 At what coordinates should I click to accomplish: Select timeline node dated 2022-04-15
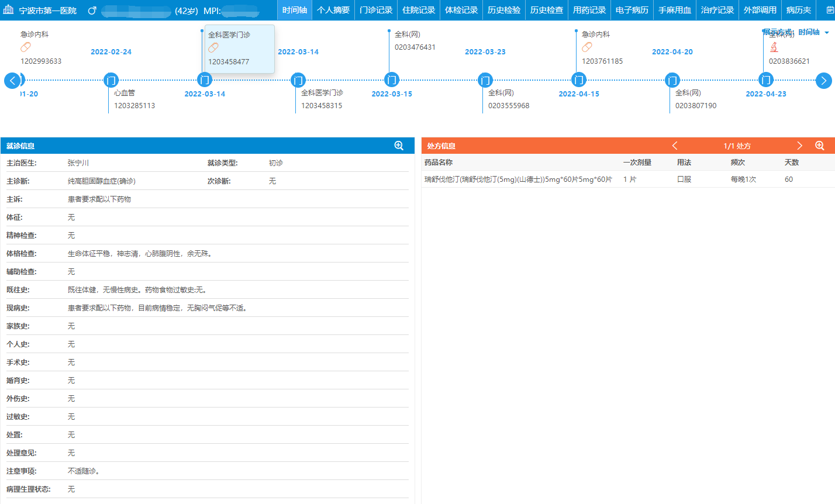click(578, 80)
